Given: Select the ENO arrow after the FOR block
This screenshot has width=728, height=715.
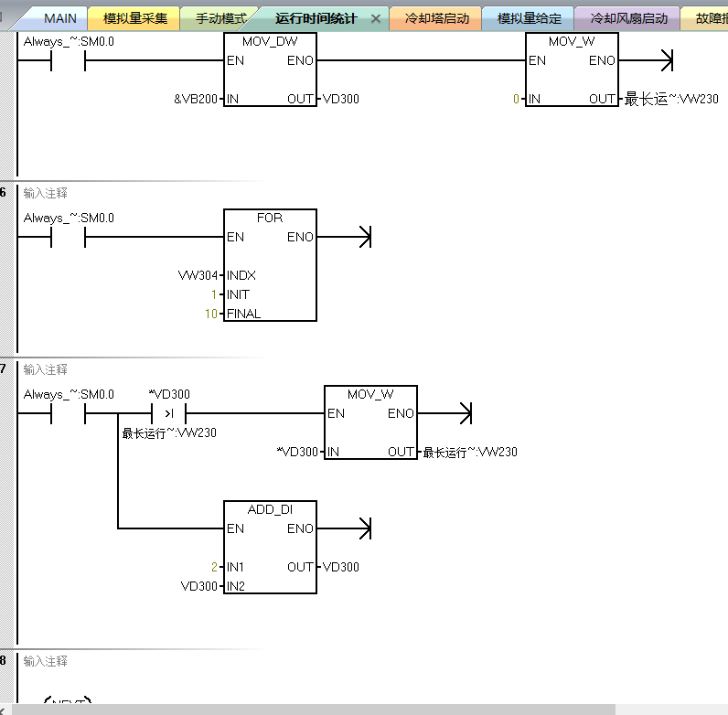Looking at the screenshot, I should (366, 237).
